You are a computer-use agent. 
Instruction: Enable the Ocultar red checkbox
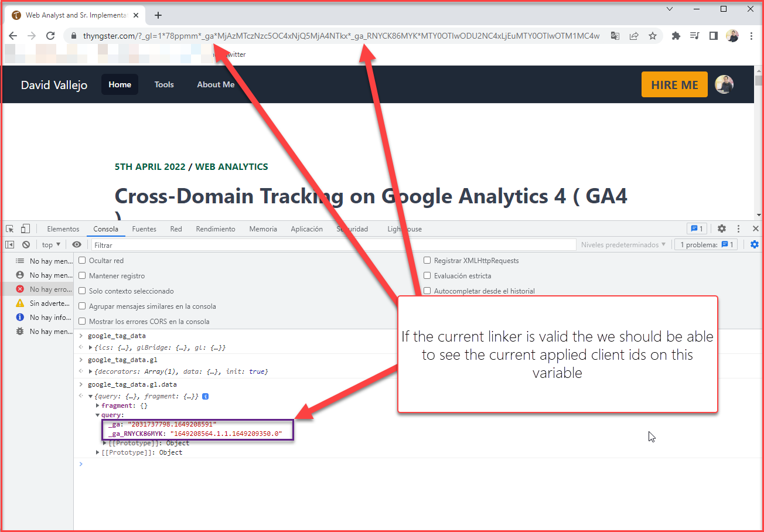(x=83, y=261)
